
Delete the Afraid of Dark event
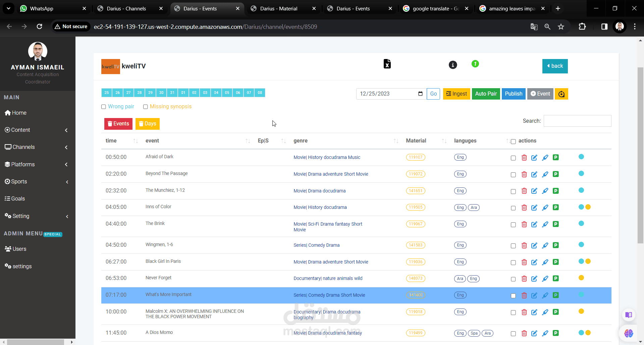click(524, 158)
